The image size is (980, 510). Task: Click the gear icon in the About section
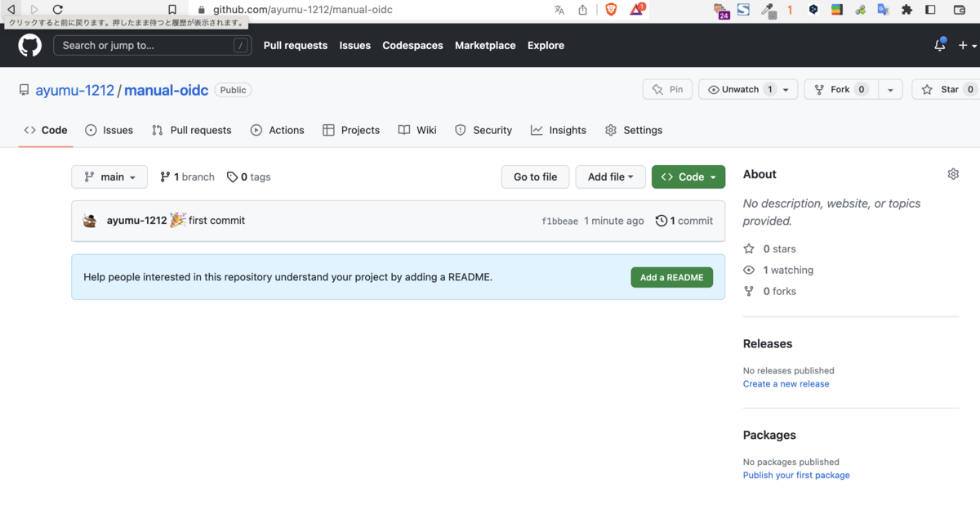[x=953, y=174]
